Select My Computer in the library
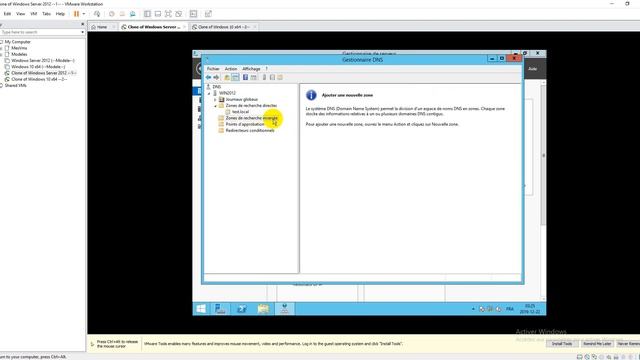 pyautogui.click(x=18, y=42)
